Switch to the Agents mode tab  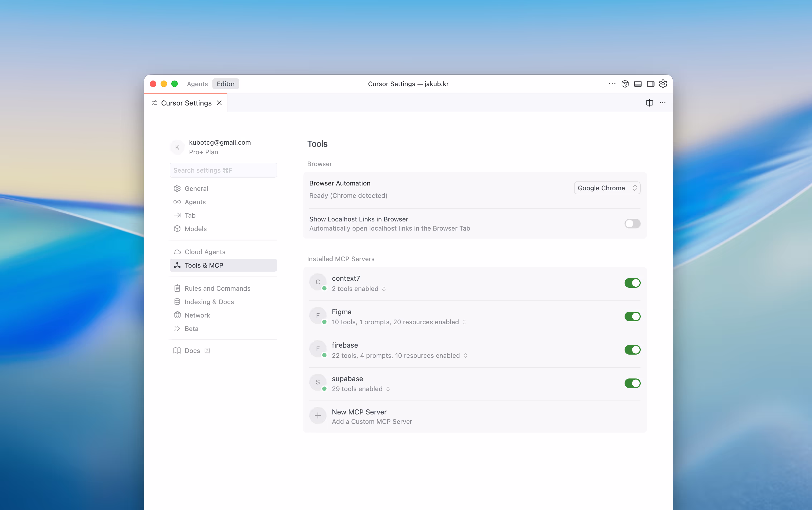197,84
